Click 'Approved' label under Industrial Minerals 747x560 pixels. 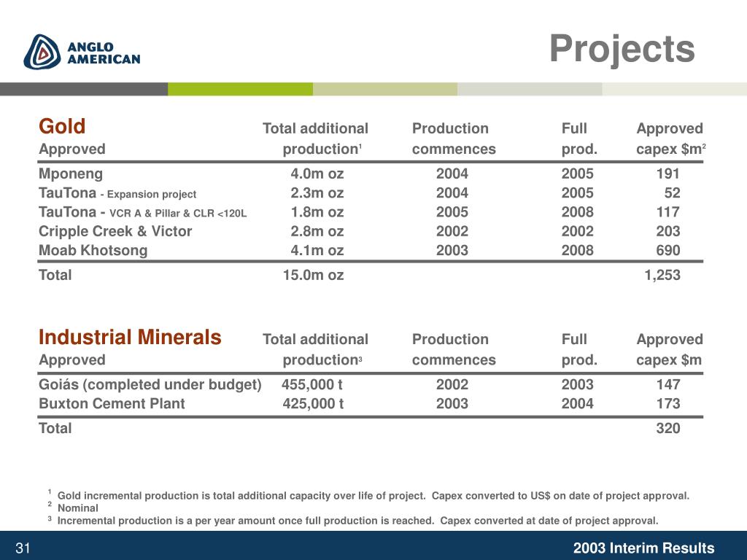click(x=72, y=360)
